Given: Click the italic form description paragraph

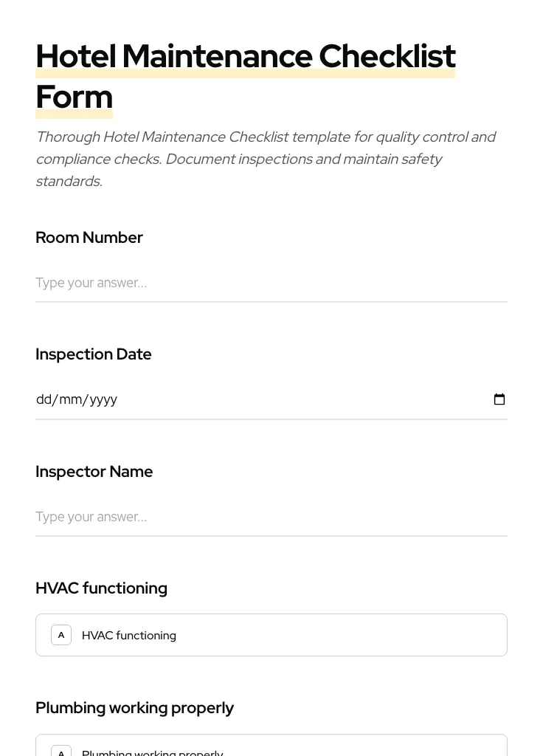Looking at the screenshot, I should click(266, 158).
